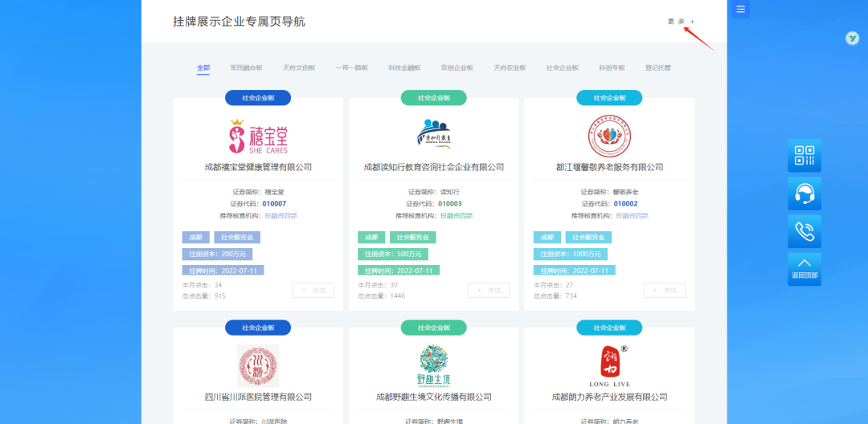Click 本月点击: 27 text
The image size is (868, 424).
[x=553, y=285]
